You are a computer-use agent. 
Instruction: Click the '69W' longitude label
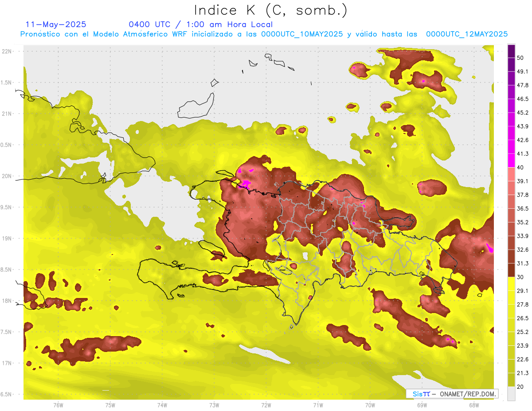422,405
